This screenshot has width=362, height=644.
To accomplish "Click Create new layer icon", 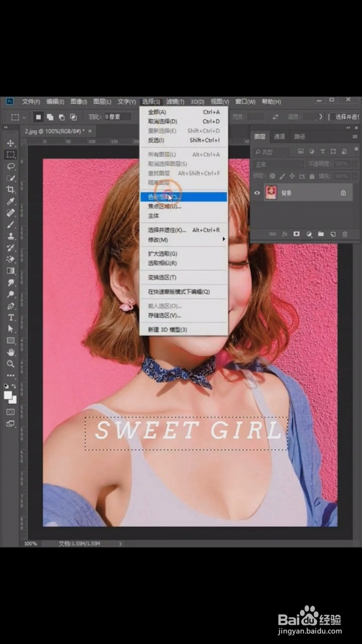I will 333,234.
